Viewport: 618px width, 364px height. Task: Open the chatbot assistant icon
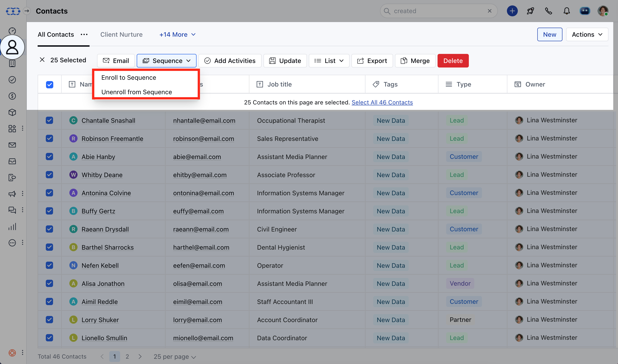tap(585, 11)
